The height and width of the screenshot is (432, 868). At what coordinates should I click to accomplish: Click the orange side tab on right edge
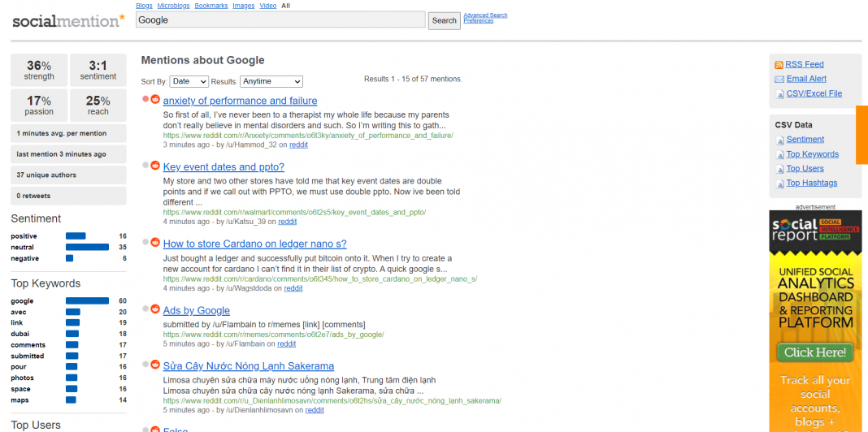pyautogui.click(x=862, y=135)
